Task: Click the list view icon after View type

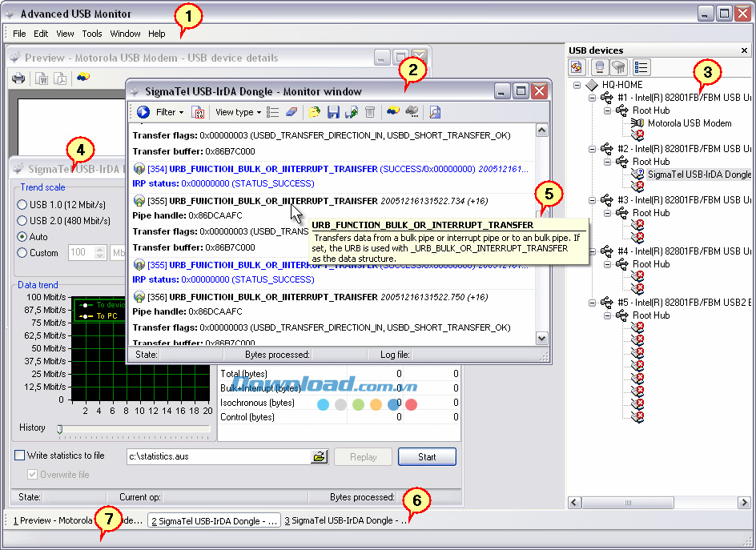Action: click(273, 112)
